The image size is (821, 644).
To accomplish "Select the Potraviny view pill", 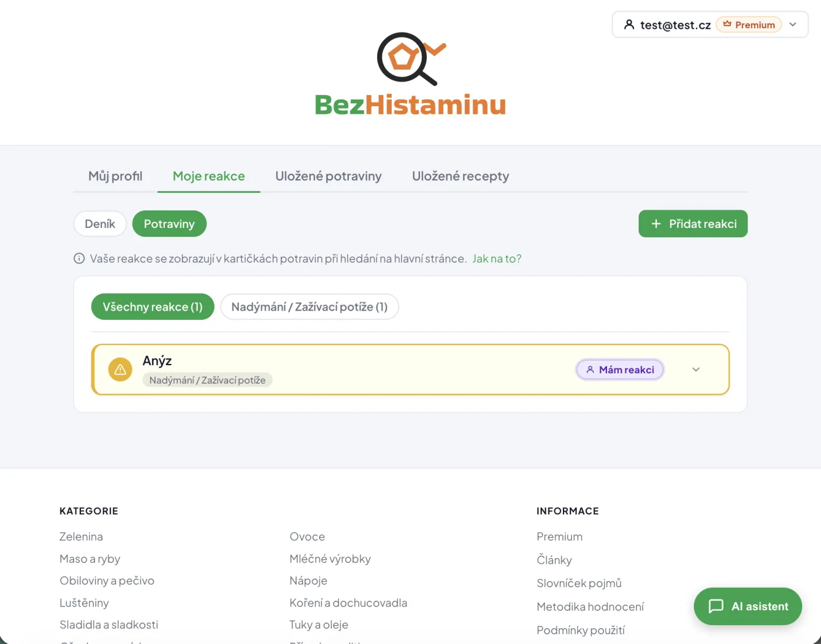I will point(169,224).
